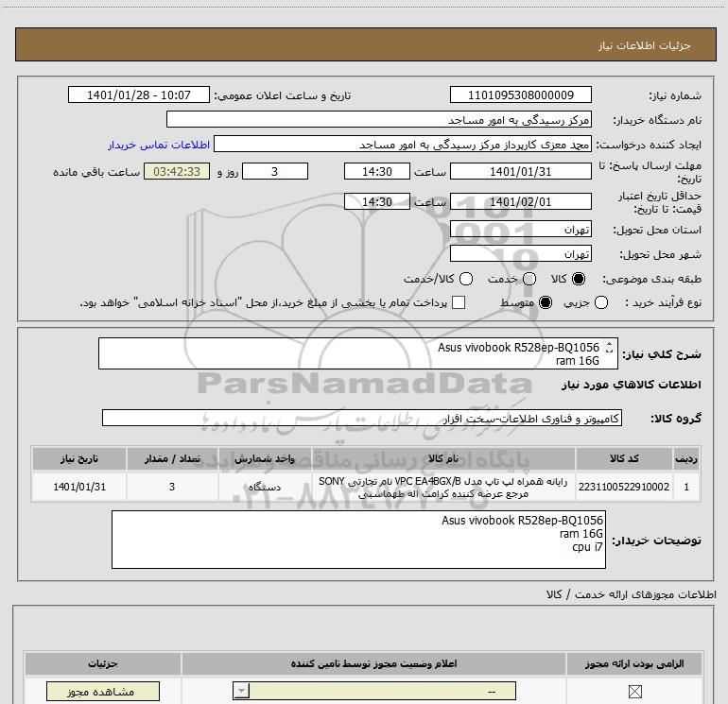Image resolution: width=728 pixels, height=704 pixels.
Task: Click the remaining days field showing 3
Action: pyautogui.click(x=275, y=171)
